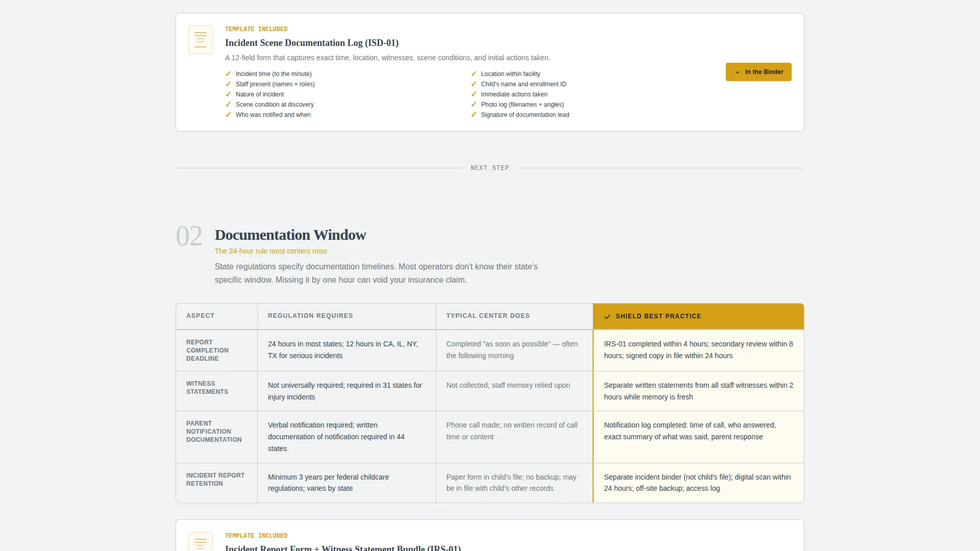The height and width of the screenshot is (551, 980).
Task: Click the 'required in 31 states' cell
Action: (x=347, y=391)
